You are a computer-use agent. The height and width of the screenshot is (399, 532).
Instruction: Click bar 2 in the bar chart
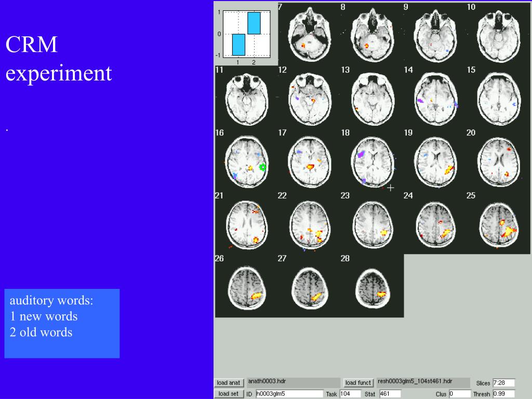(254, 23)
